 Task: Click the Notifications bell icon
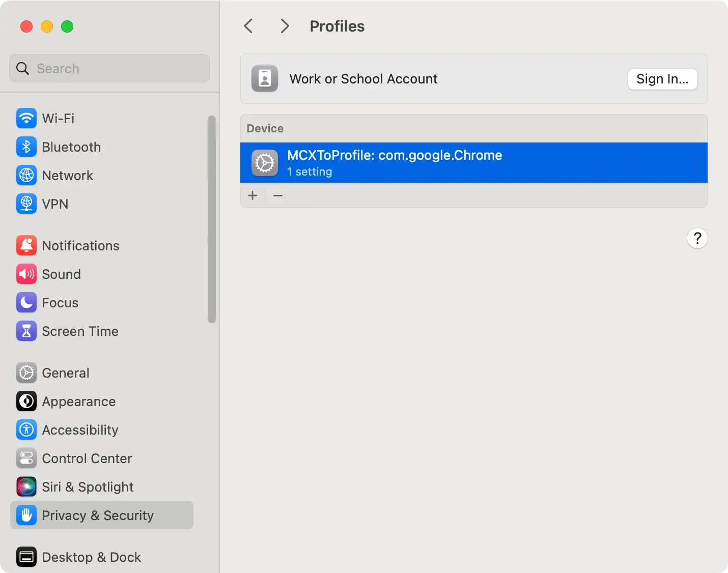point(26,246)
